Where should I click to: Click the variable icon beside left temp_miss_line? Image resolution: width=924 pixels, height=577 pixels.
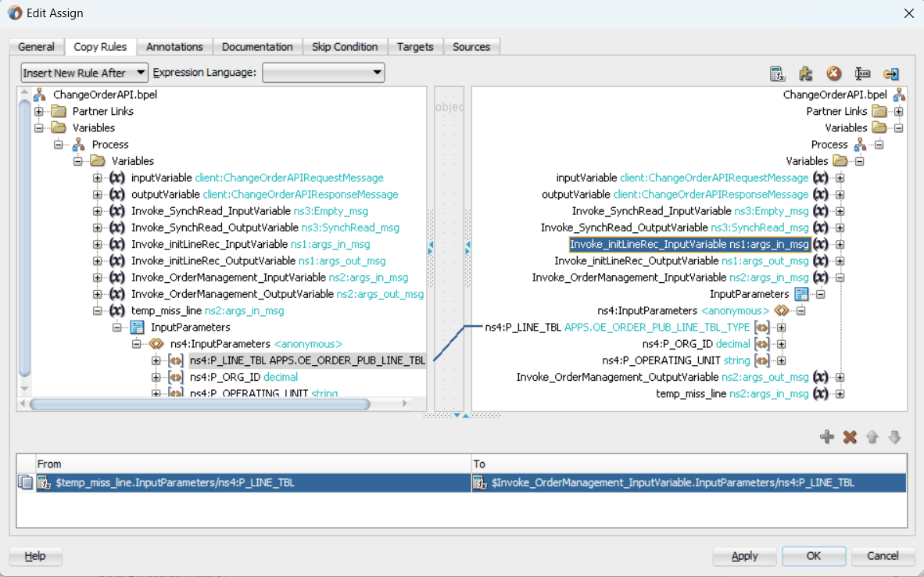(x=116, y=310)
